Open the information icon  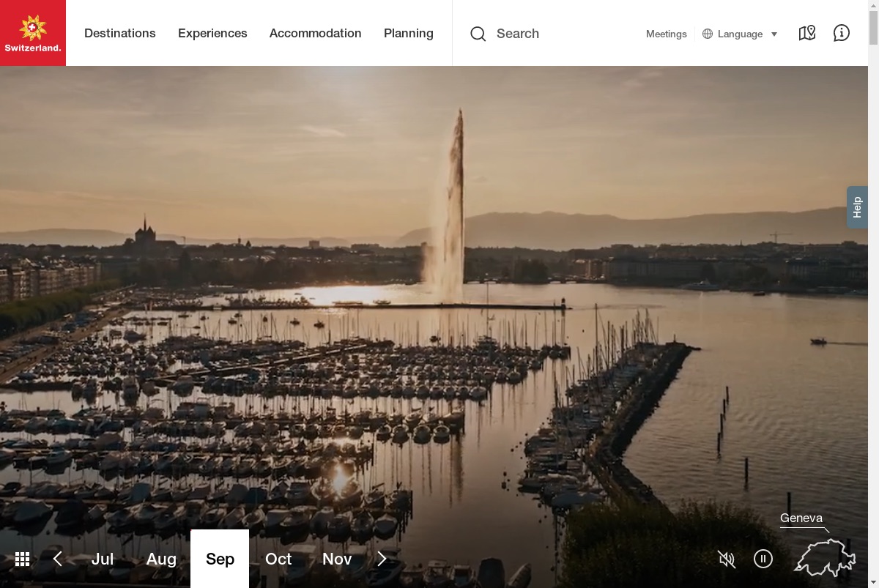(x=842, y=33)
